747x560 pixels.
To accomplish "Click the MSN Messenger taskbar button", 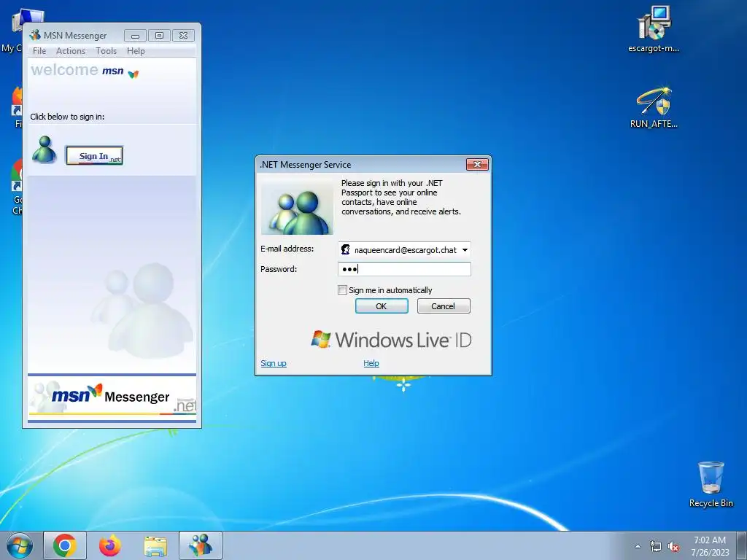I will (201, 545).
